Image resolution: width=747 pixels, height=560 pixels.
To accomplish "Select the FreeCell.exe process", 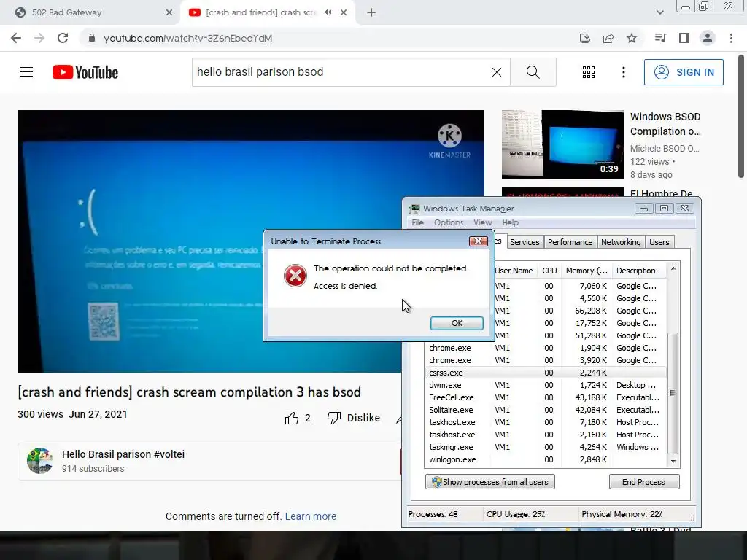I will pyautogui.click(x=545, y=397).
